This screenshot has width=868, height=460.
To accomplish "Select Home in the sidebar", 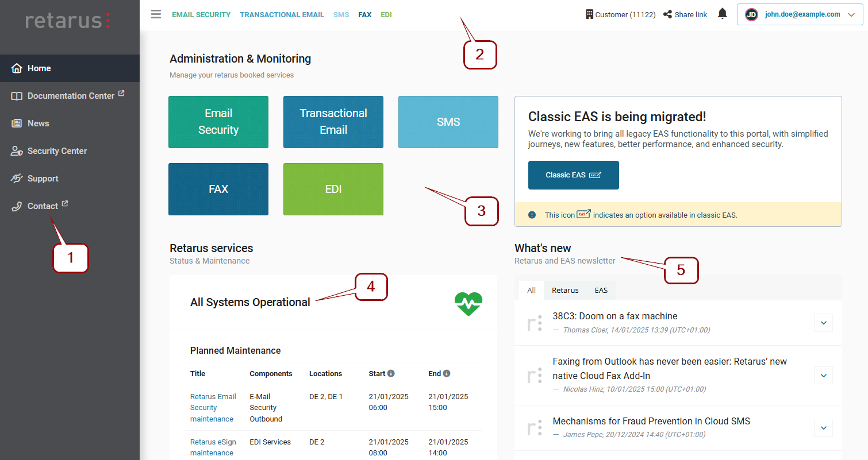I will 39,68.
